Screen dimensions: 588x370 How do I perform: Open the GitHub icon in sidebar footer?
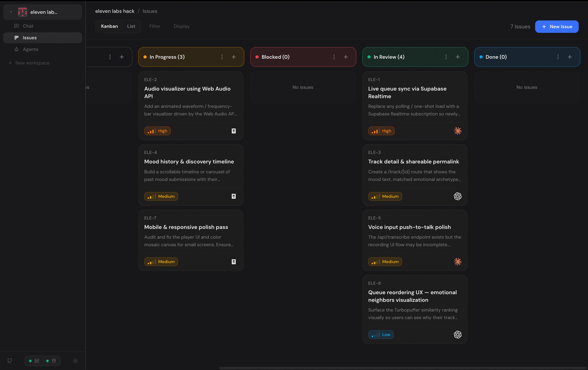(x=10, y=361)
